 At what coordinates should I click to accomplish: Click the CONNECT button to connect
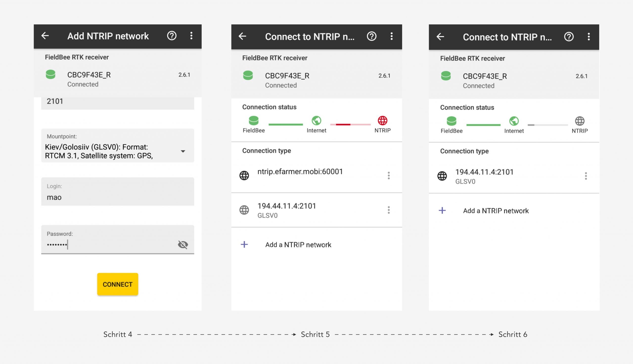pyautogui.click(x=117, y=284)
